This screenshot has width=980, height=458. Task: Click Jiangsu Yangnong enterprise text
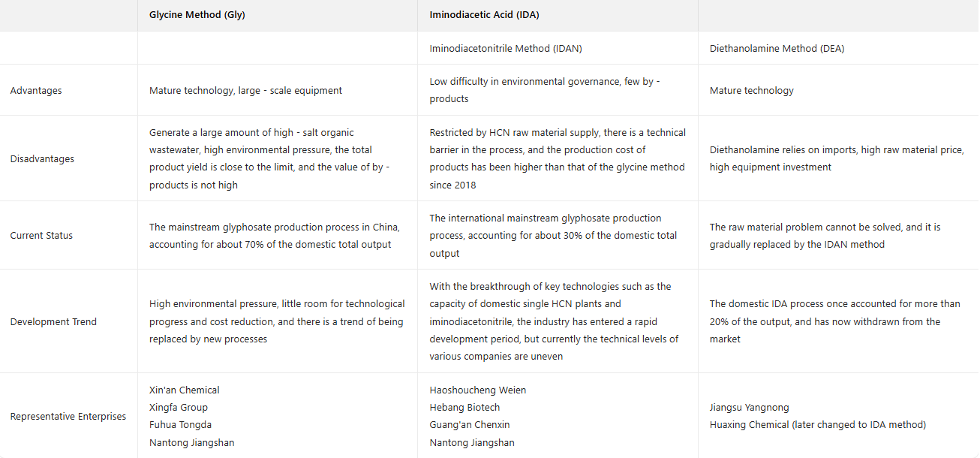[x=749, y=408]
